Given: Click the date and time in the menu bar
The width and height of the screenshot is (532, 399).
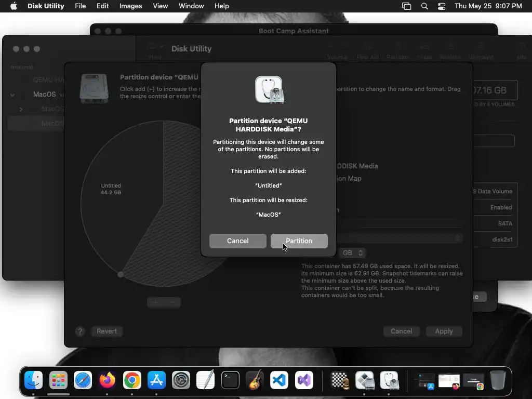Looking at the screenshot, I should click(488, 6).
